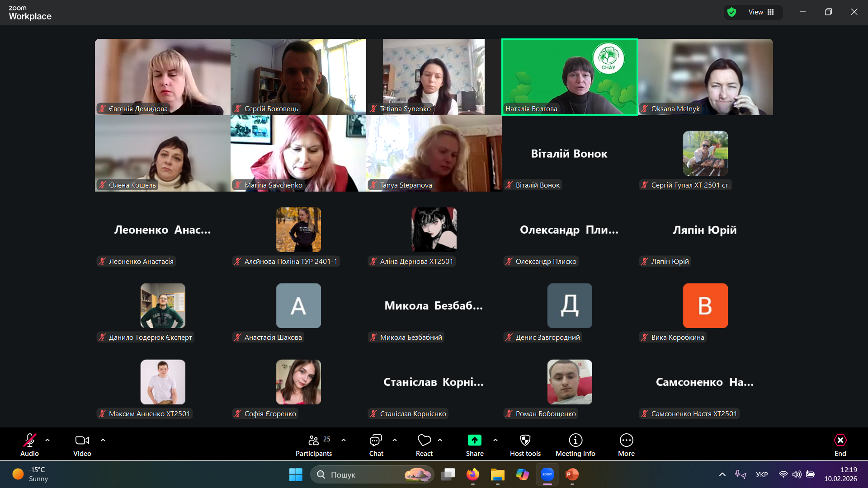The height and width of the screenshot is (488, 868).
Task: Select Наталія Болгова's highlighted video tile
Action: (569, 77)
